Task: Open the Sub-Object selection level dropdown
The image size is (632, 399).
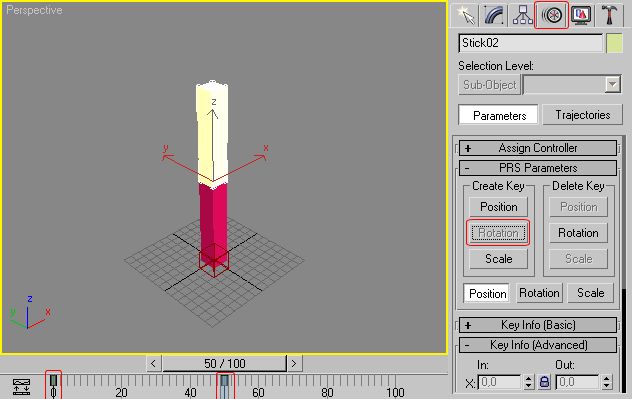Action: coord(613,85)
